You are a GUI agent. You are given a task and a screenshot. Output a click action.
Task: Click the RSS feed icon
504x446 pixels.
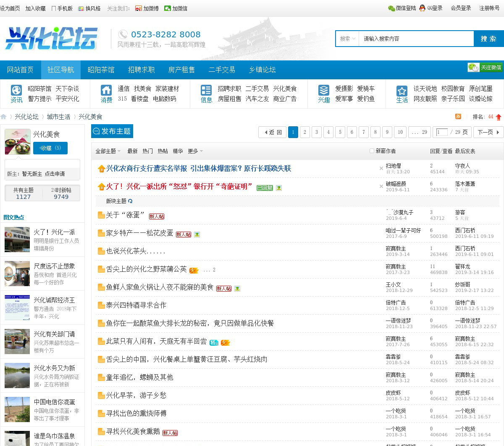458,117
